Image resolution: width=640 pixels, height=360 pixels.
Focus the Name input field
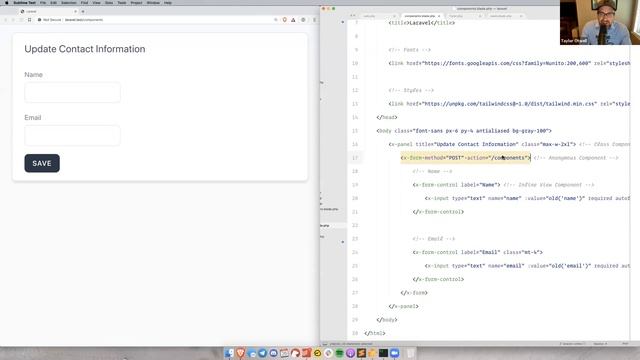point(73,92)
